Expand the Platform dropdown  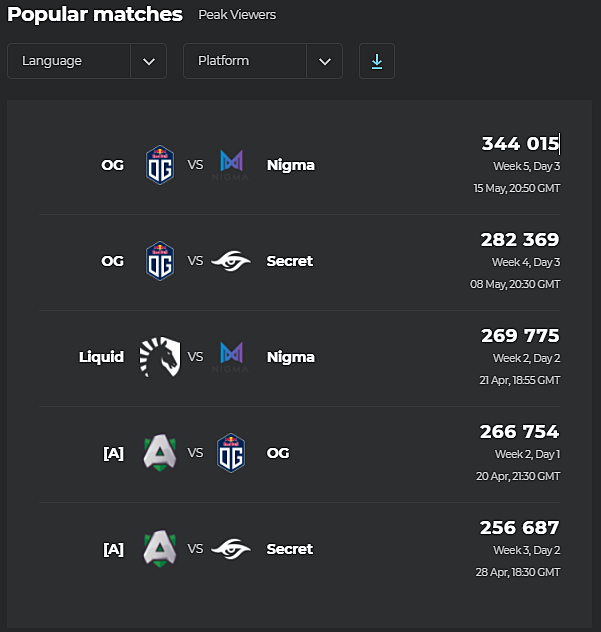pos(245,61)
